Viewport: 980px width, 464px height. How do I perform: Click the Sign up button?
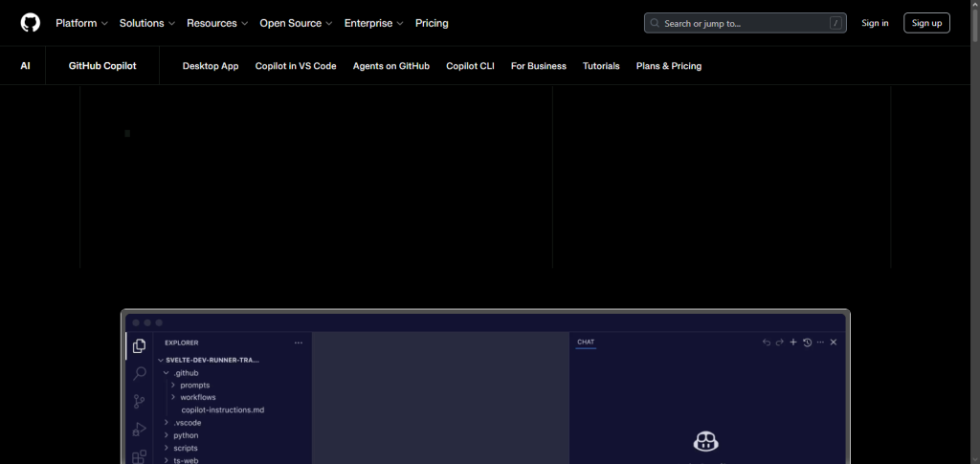pos(926,23)
